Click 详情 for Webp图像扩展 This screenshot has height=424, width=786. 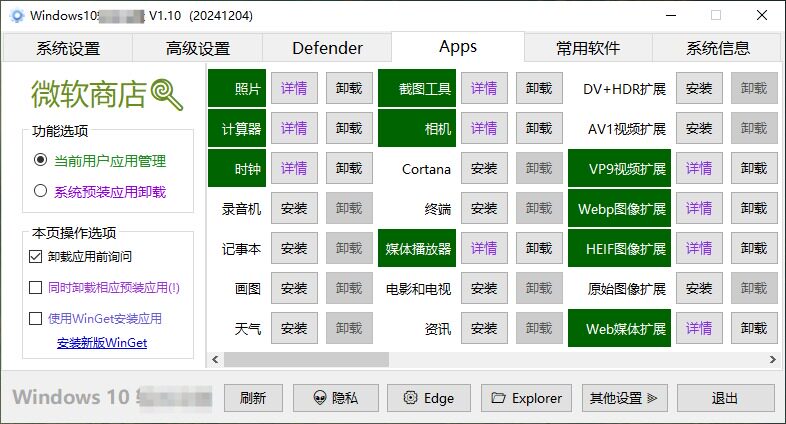699,208
